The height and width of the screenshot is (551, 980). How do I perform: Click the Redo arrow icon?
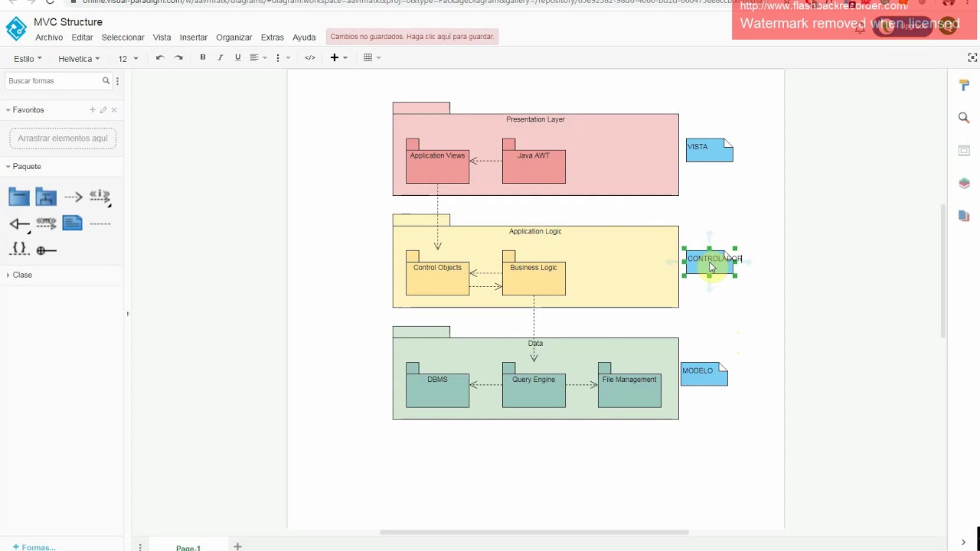178,57
